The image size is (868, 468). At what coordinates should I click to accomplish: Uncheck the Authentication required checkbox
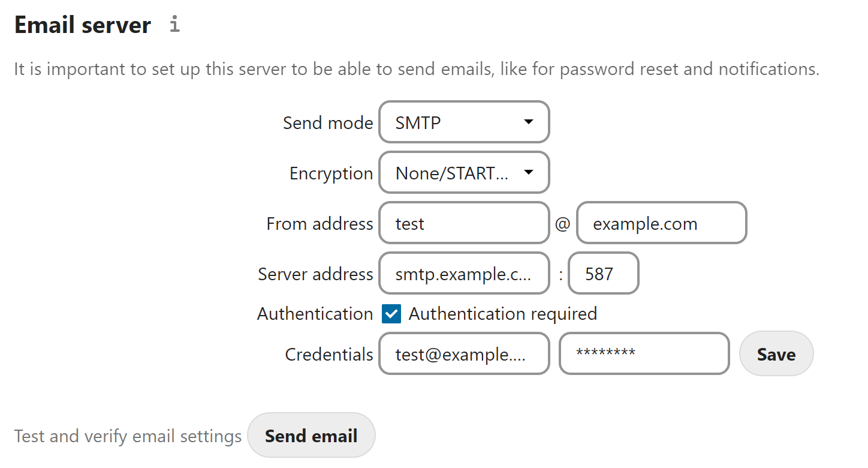pyautogui.click(x=391, y=313)
